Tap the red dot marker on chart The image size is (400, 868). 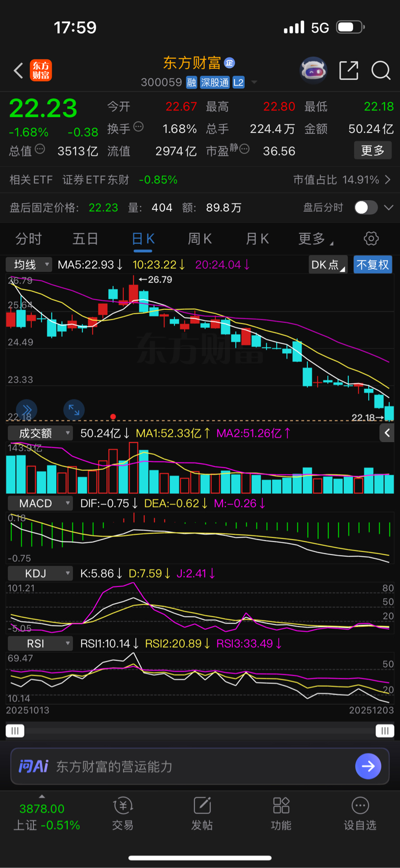[x=113, y=417]
